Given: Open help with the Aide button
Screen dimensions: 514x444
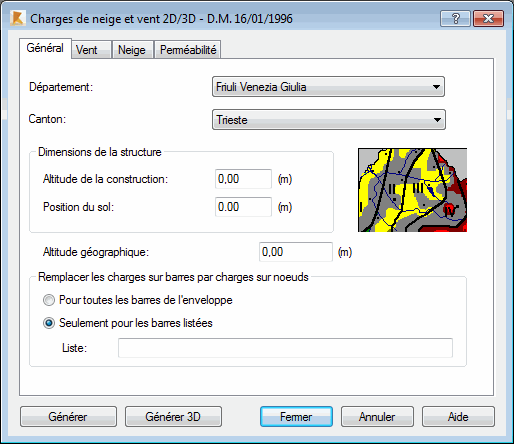Looking at the screenshot, I should coord(458,417).
